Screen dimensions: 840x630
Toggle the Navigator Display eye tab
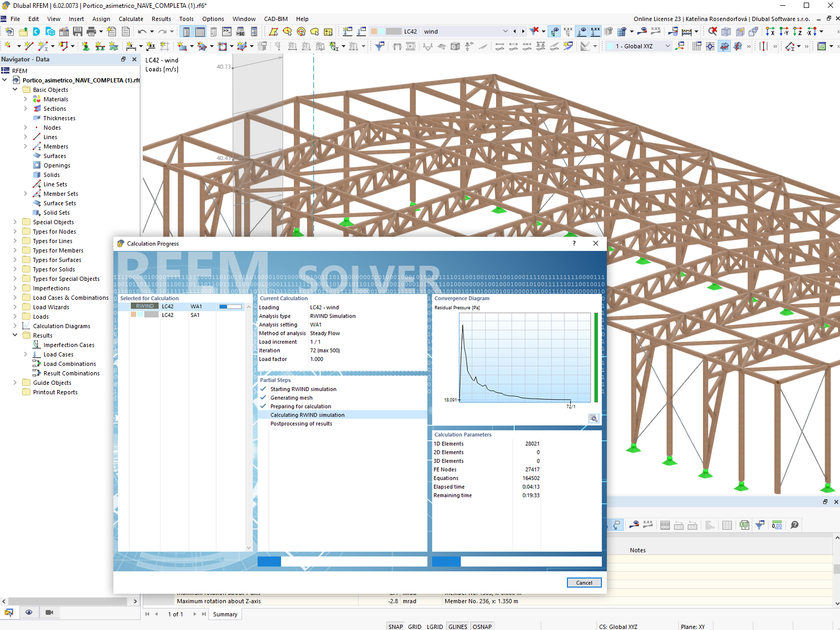point(29,612)
